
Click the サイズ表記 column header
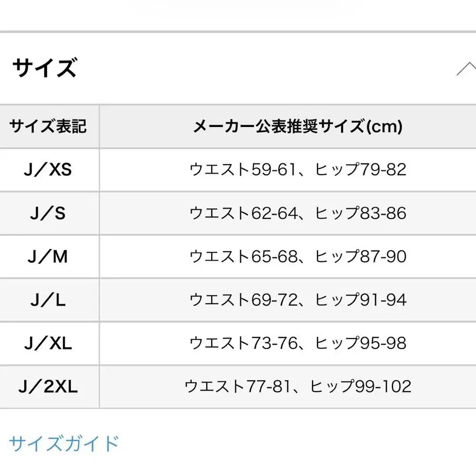tap(48, 126)
